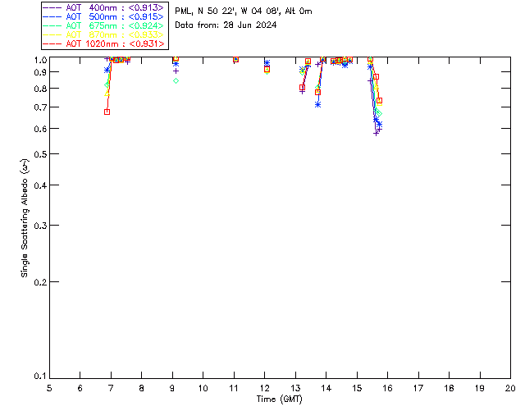This screenshot has width=525, height=420.
Task: Click the x-axis label 18
Action: [449, 388]
